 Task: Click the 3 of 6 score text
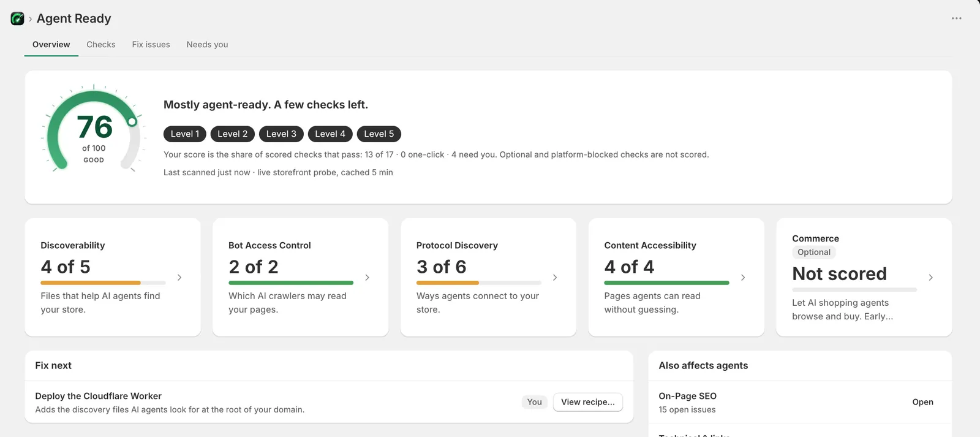tap(442, 267)
